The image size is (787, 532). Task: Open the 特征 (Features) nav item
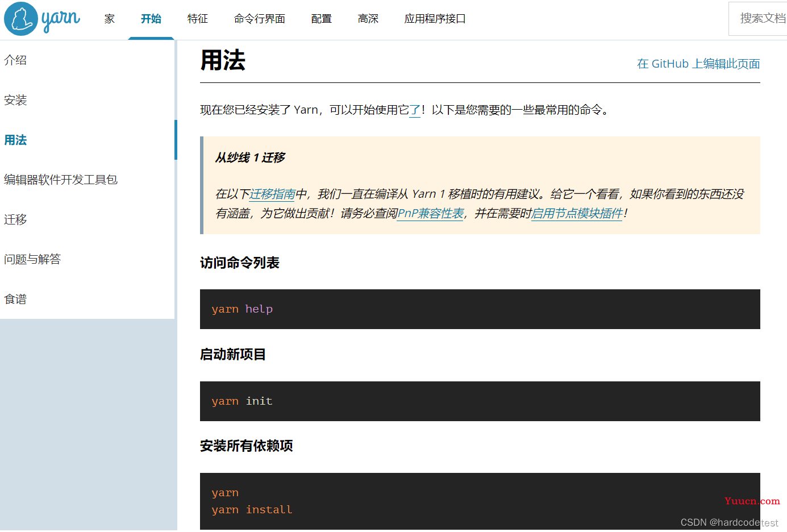(x=198, y=19)
